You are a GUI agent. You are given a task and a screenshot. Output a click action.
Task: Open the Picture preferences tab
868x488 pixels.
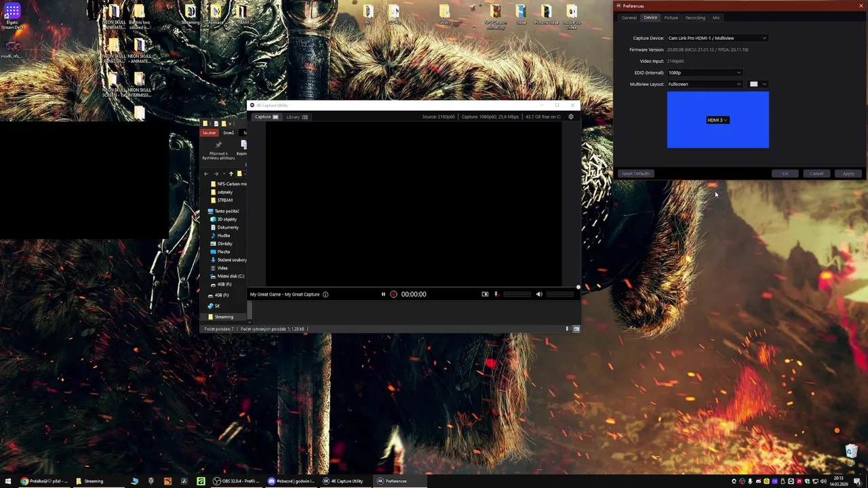coord(671,18)
